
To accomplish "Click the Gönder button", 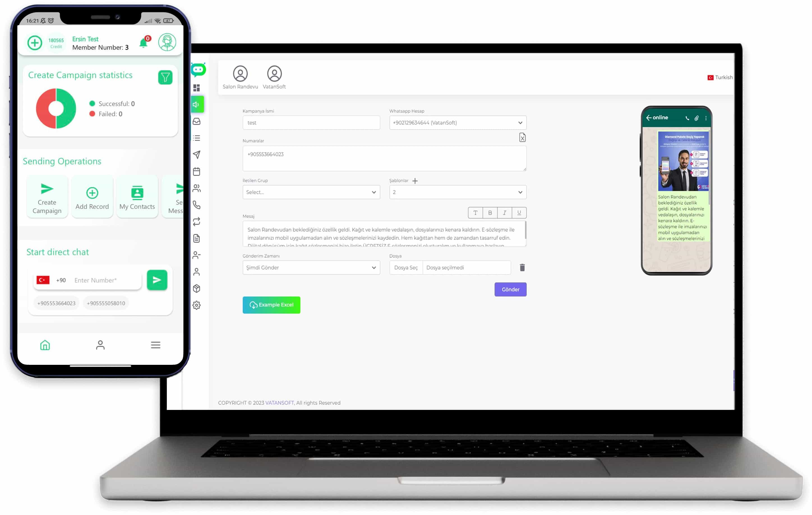I will 510,289.
